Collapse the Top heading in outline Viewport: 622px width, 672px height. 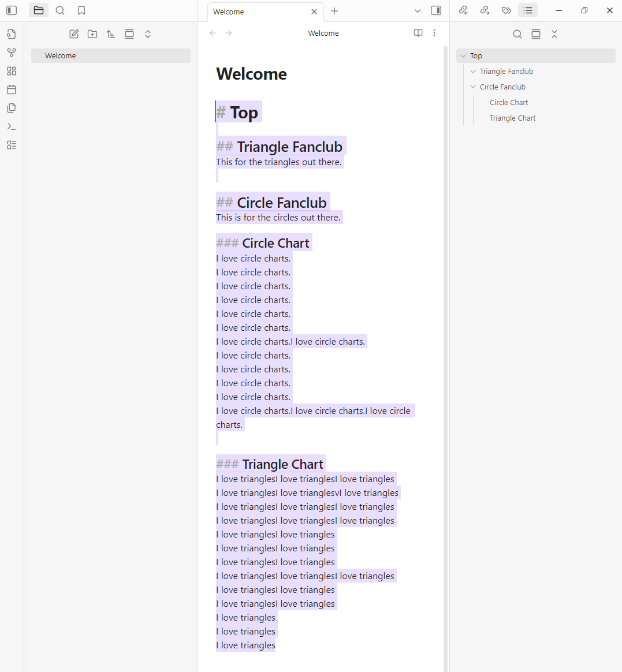(463, 56)
